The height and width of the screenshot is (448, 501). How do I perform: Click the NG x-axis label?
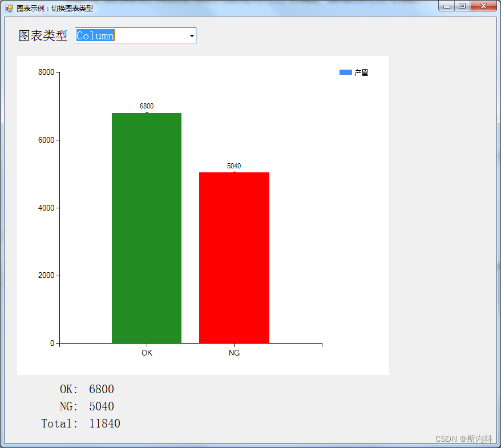click(234, 353)
